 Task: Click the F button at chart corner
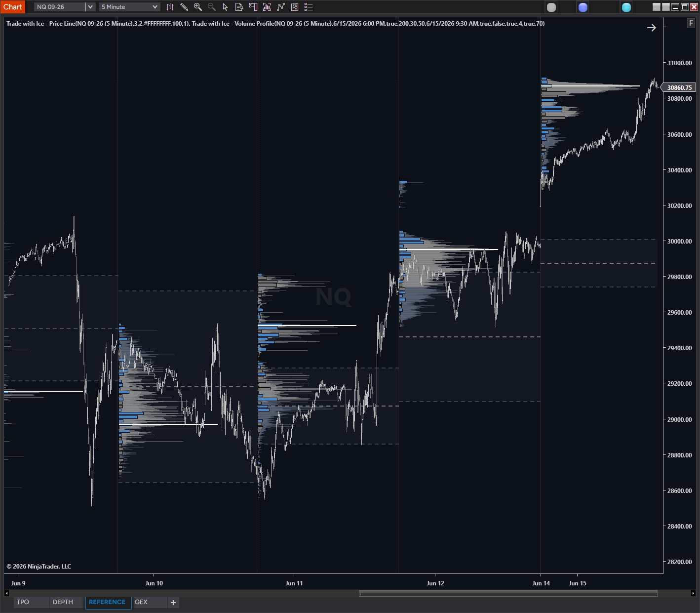691,23
